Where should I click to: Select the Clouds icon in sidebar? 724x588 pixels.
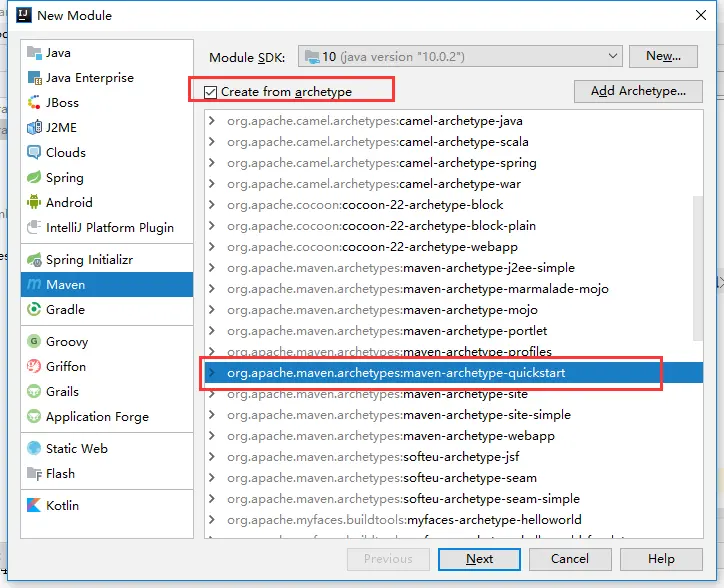tap(34, 152)
